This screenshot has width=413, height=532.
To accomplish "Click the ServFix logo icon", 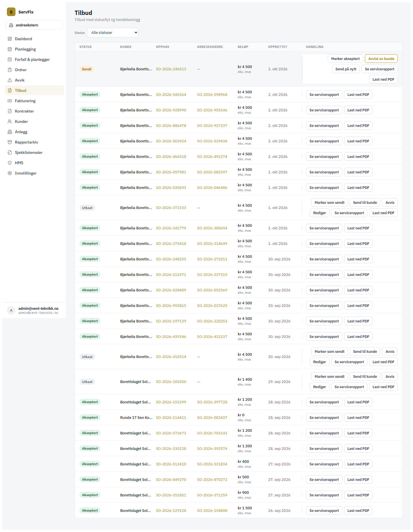I will point(11,12).
